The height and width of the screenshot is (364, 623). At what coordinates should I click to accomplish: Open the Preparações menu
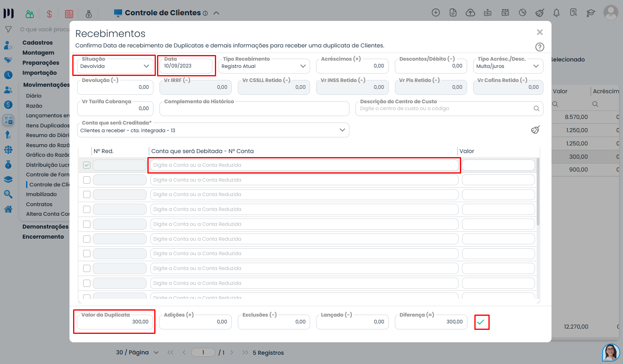41,63
